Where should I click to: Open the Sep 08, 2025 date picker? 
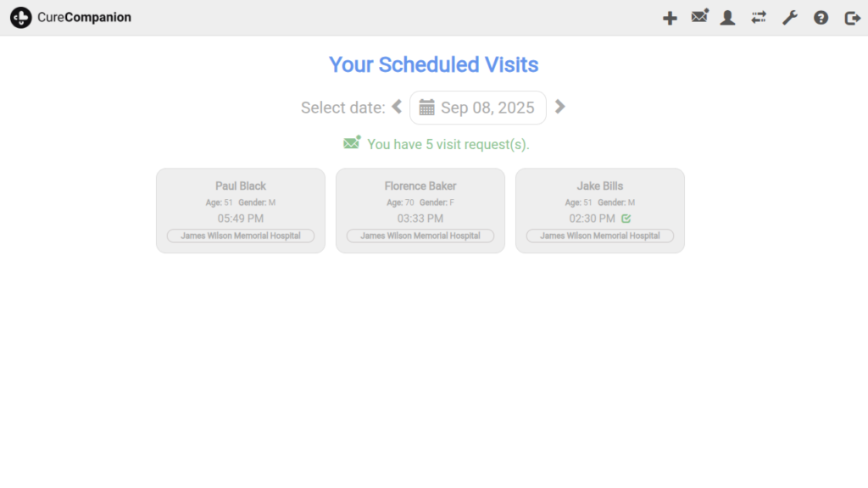tap(487, 108)
